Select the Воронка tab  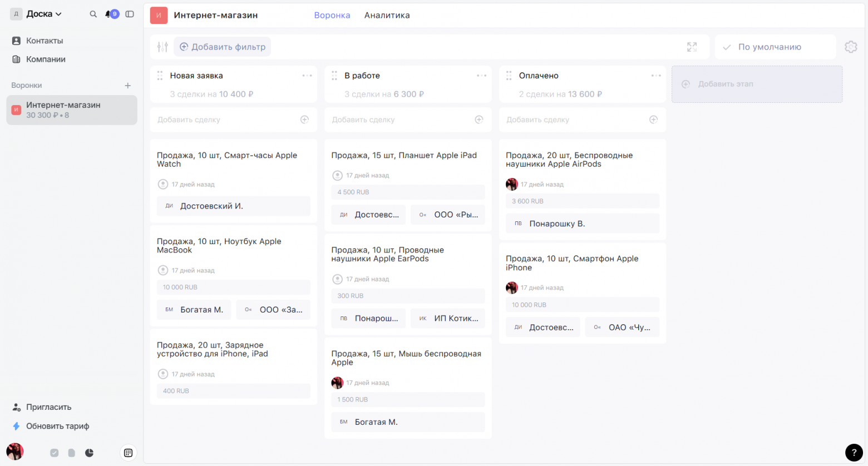tap(332, 15)
